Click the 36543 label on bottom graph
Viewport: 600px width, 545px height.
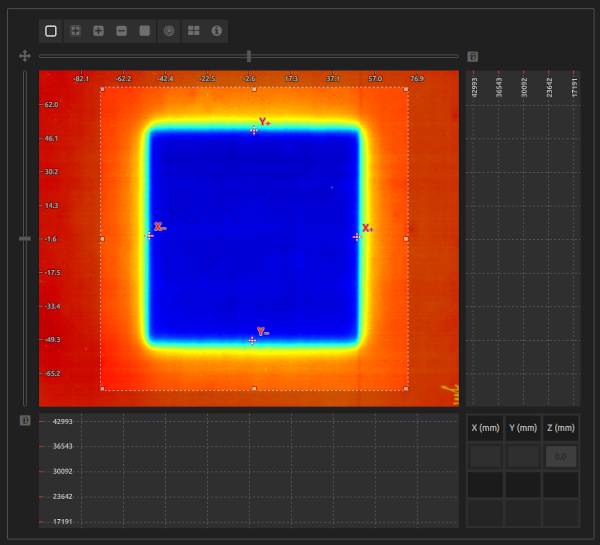click(62, 446)
